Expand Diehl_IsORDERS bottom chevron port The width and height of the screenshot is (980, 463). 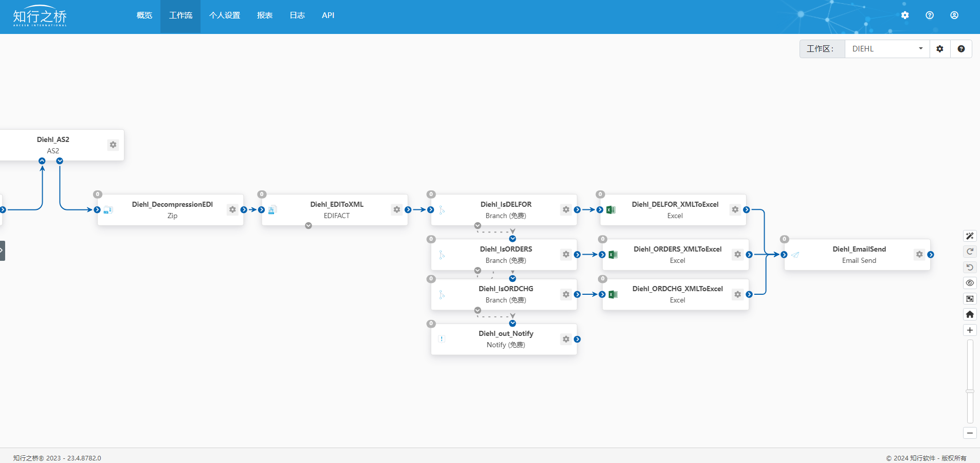click(x=478, y=271)
